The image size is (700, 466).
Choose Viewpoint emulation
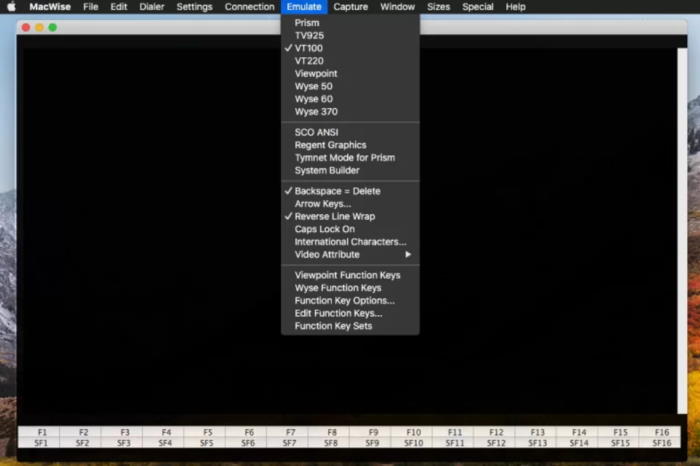click(x=350, y=74)
